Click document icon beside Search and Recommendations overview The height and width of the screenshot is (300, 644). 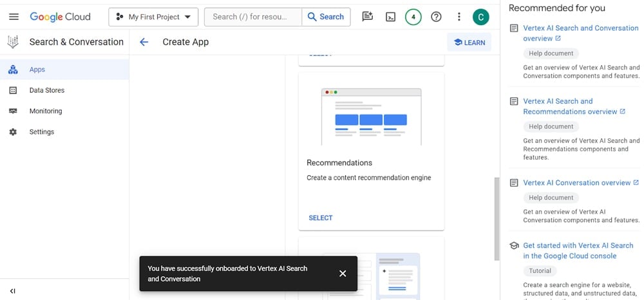514,101
